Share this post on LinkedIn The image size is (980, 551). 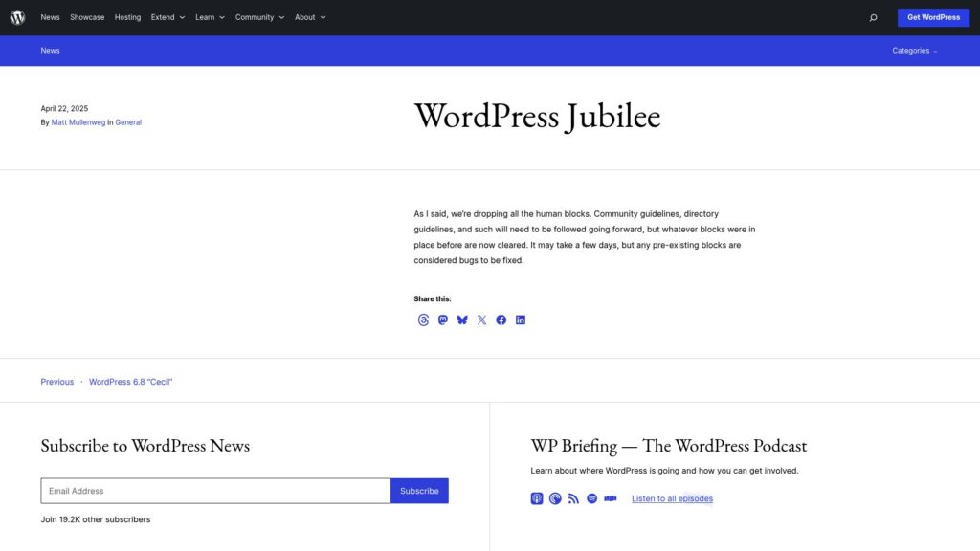(x=520, y=320)
